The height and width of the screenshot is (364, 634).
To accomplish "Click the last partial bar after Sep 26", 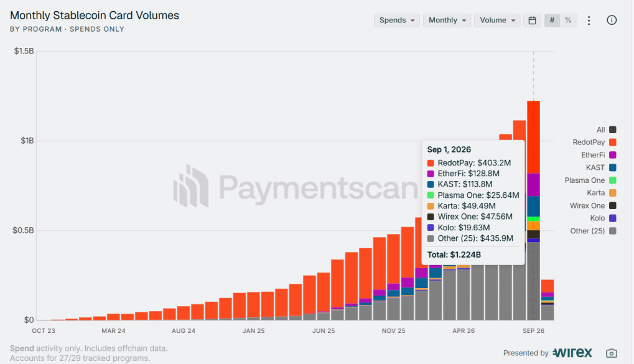I will [x=548, y=300].
